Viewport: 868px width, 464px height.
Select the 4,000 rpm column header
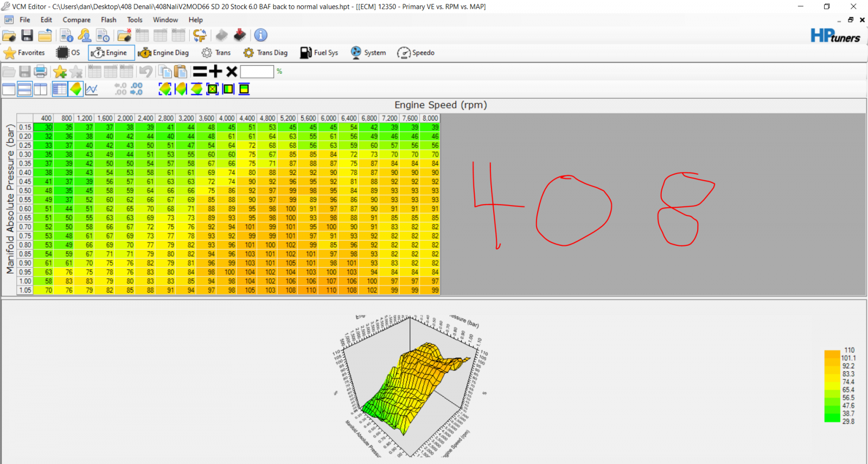click(227, 118)
